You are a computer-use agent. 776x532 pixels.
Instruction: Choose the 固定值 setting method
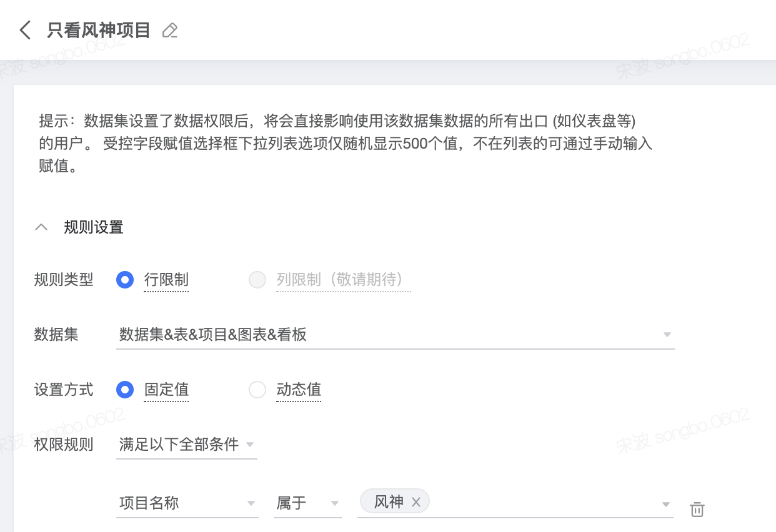click(125, 390)
